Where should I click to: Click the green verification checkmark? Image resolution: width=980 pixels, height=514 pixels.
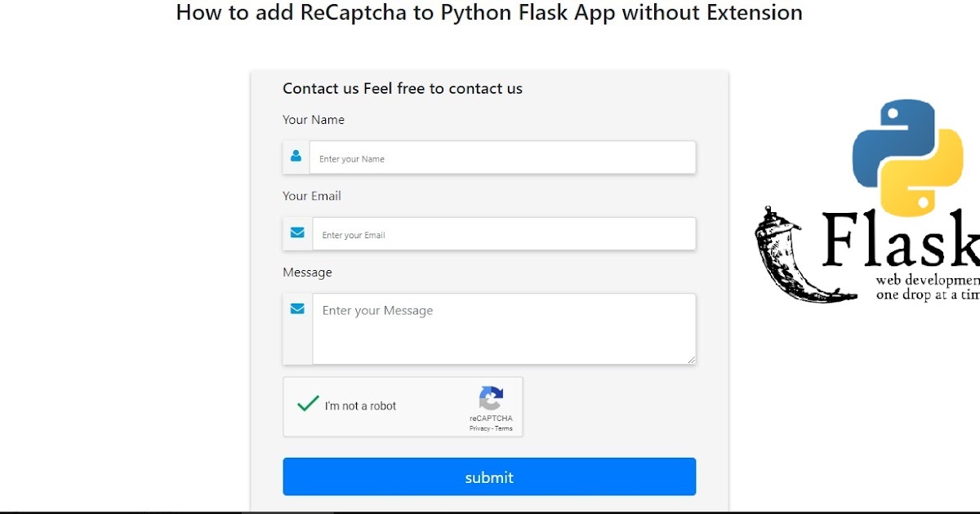click(306, 401)
